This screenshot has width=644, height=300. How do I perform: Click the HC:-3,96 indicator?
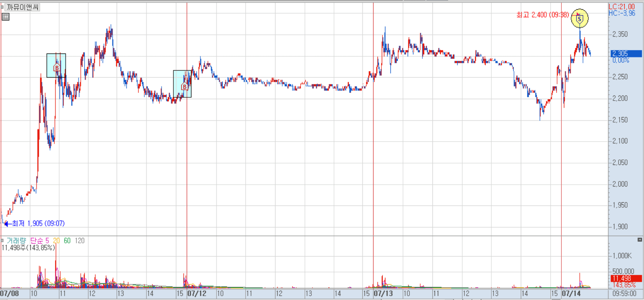tap(622, 13)
